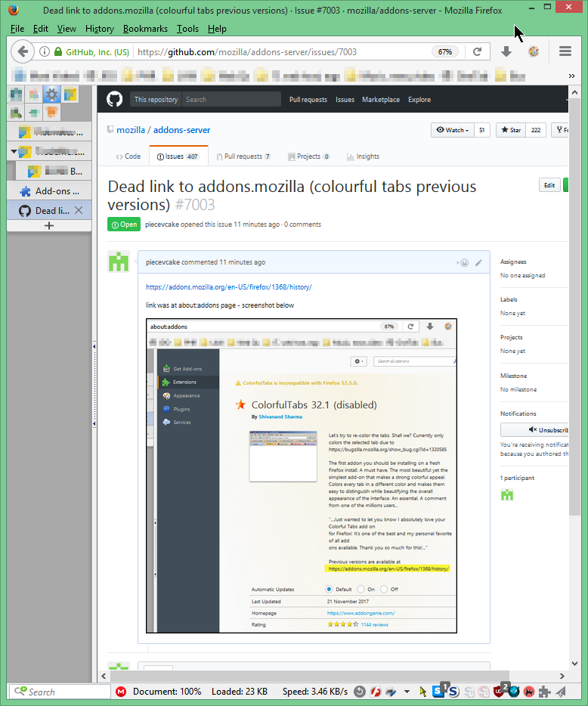Close the 'Dead li...' tab
The height and width of the screenshot is (706, 588).
(x=79, y=210)
